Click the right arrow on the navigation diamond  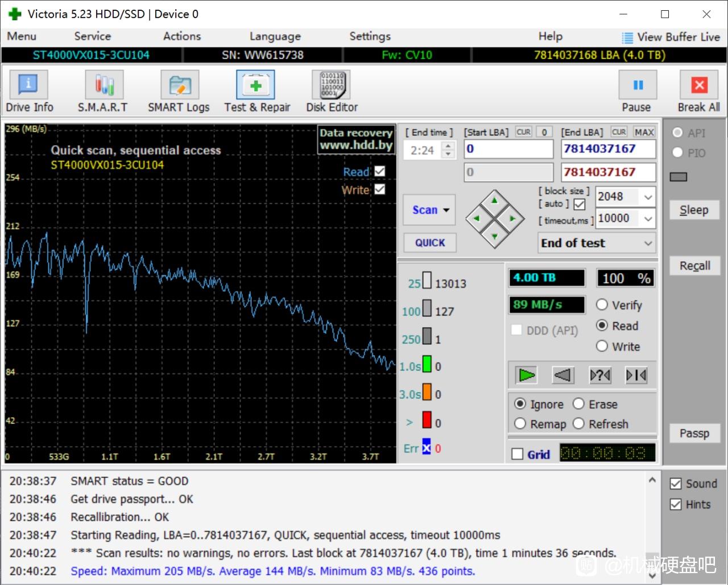coord(512,219)
